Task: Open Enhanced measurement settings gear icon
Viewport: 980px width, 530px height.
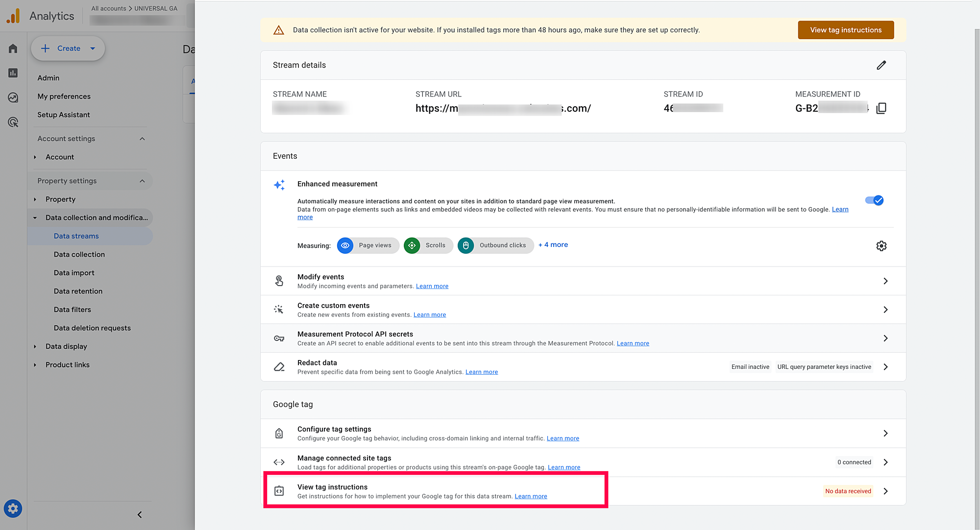Action: point(881,246)
